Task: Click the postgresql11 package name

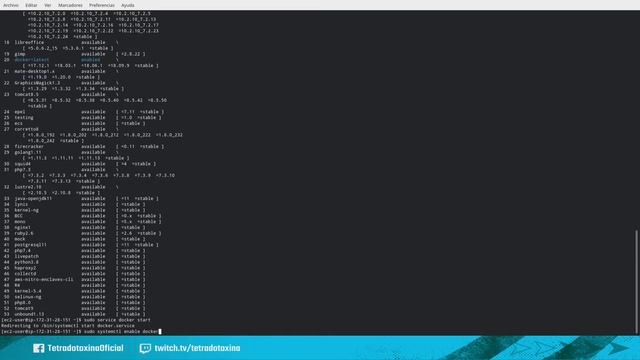Action: click(x=31, y=245)
